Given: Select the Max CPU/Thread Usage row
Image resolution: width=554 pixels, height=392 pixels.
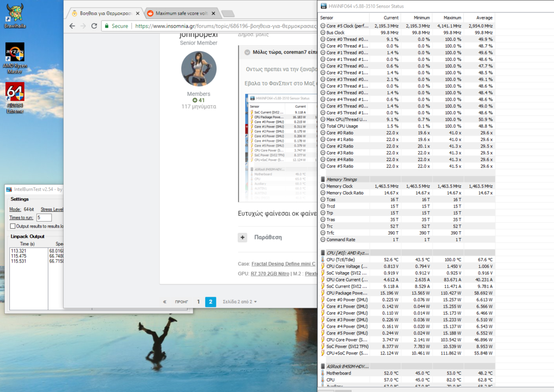Looking at the screenshot, I should (x=407, y=119).
